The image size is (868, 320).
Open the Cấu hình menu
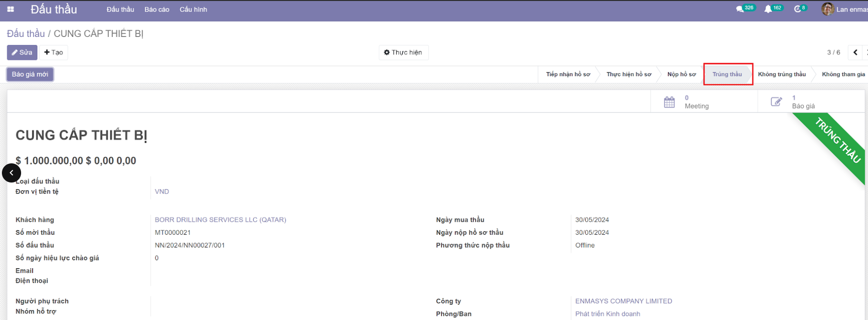pyautogui.click(x=193, y=10)
